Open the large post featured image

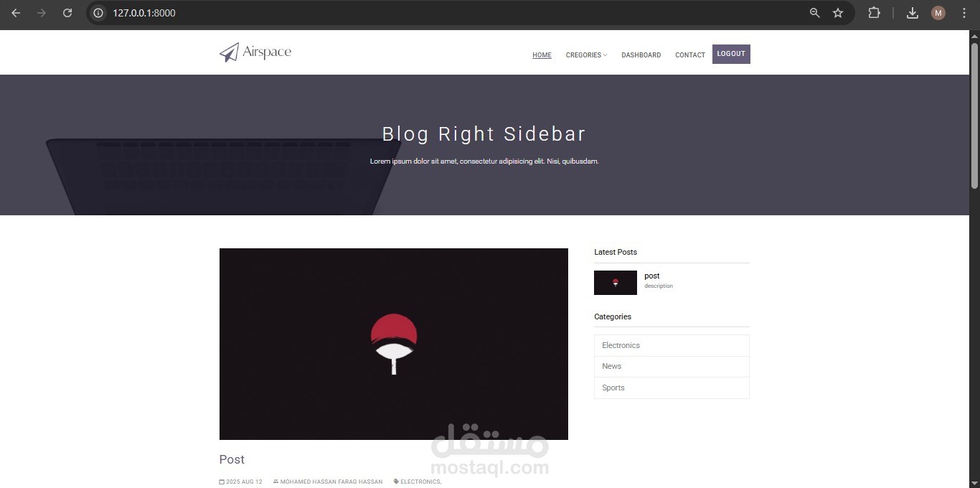(x=394, y=344)
